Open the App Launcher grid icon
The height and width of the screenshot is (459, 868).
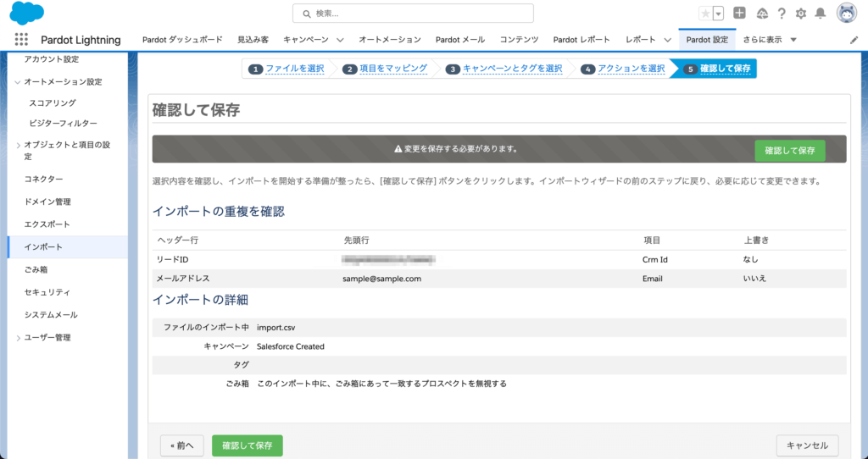pyautogui.click(x=21, y=39)
